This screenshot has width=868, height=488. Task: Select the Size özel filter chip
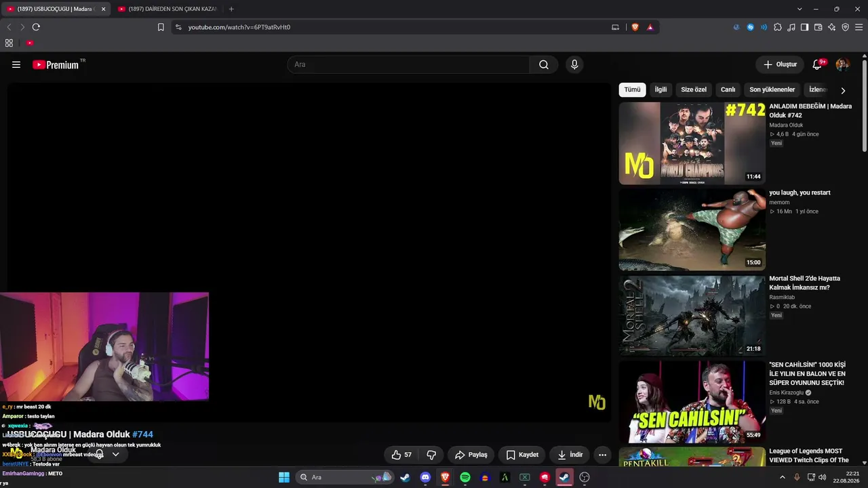(694, 89)
